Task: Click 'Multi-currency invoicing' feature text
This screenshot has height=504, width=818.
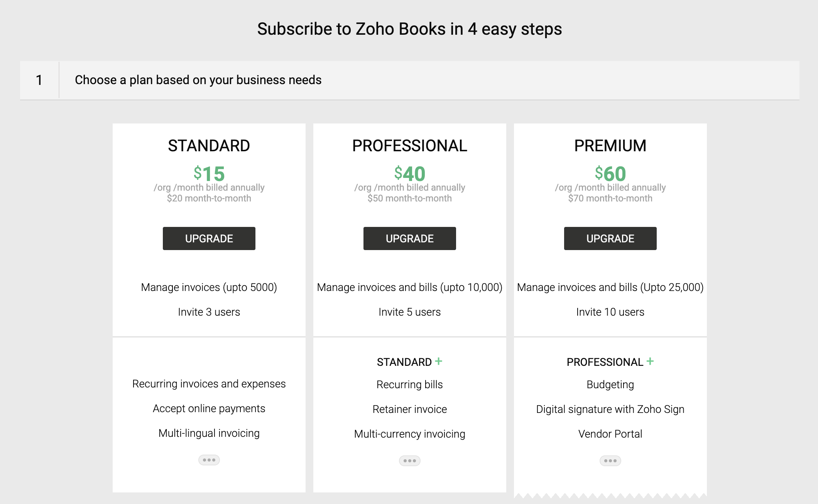Action: pos(410,434)
